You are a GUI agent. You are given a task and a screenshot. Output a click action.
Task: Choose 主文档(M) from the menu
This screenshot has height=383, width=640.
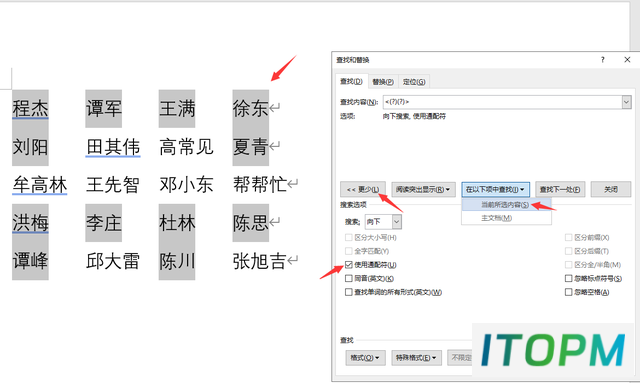click(506, 218)
